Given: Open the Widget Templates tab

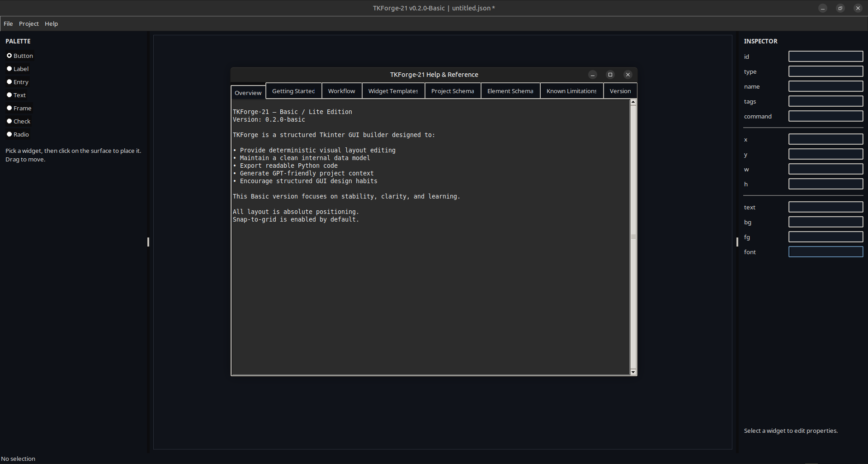Looking at the screenshot, I should [393, 91].
